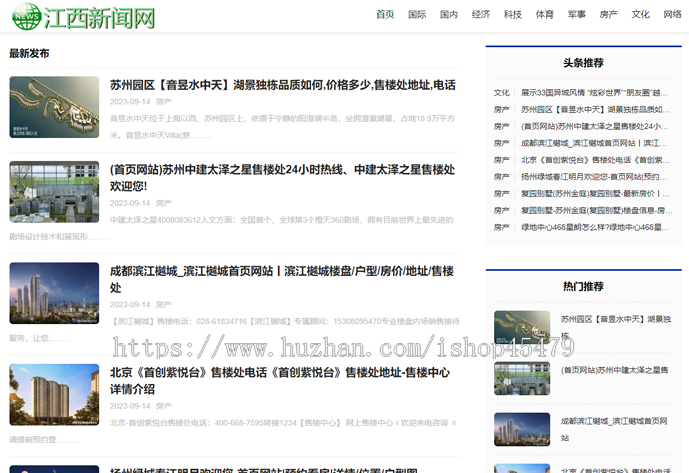Screen dimensions: 689x473
Task: Click 热门推荐 thumbnail for 滨江樾城
Action: 522,429
